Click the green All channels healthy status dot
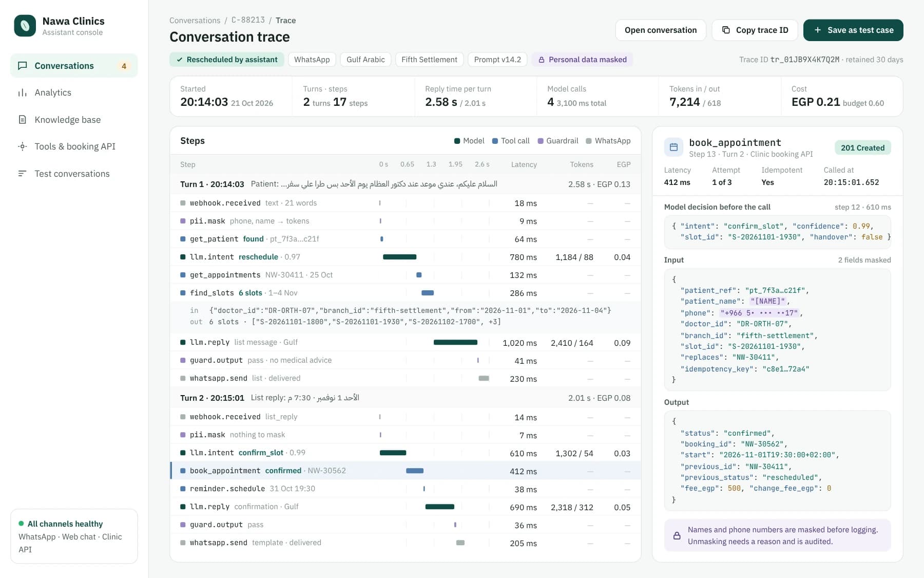924x578 pixels. point(21,524)
